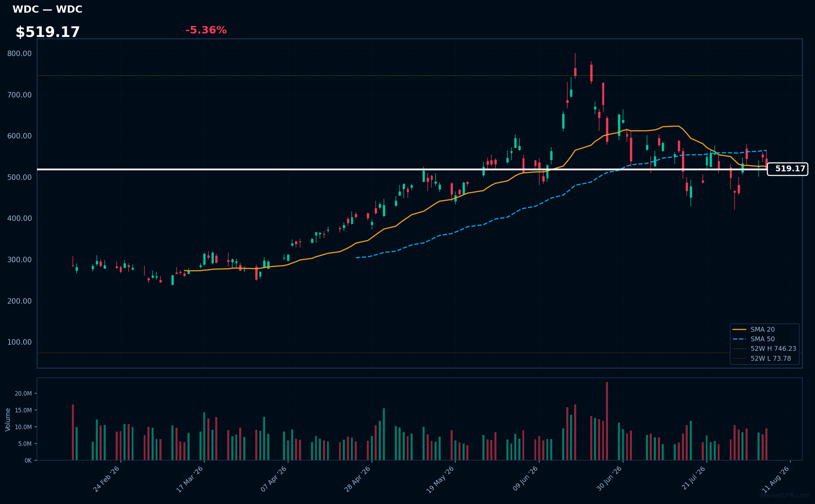Click the 800.00 price axis label
The height and width of the screenshot is (504, 815).
pos(20,53)
